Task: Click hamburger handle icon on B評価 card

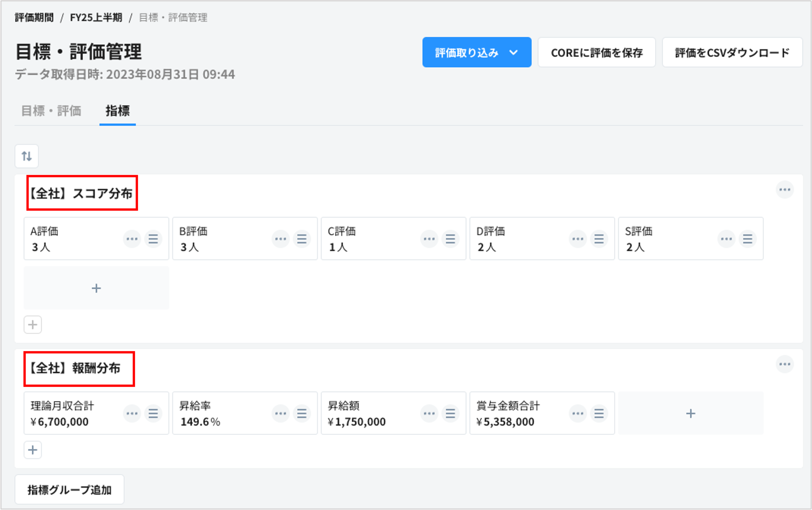Action: pos(302,239)
